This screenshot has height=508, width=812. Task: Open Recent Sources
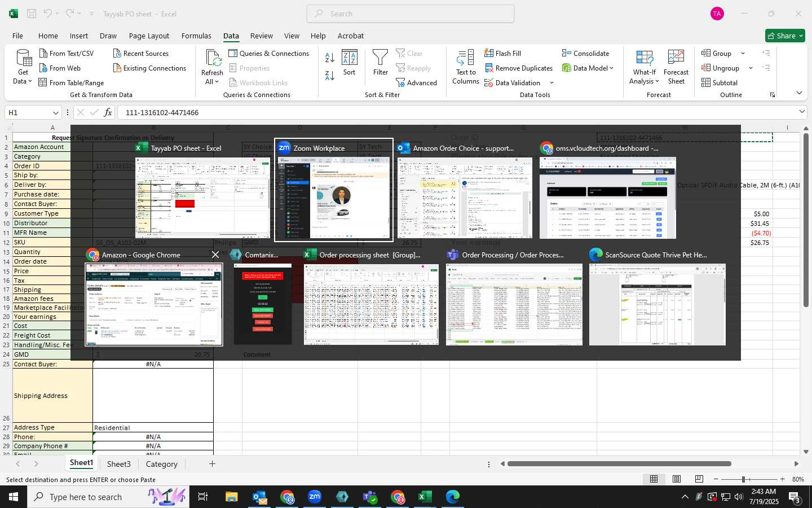(x=140, y=53)
